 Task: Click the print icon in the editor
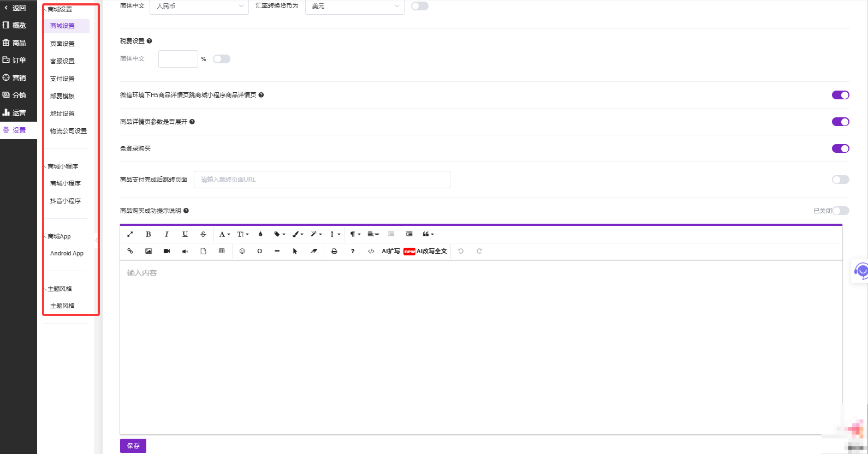coord(334,251)
